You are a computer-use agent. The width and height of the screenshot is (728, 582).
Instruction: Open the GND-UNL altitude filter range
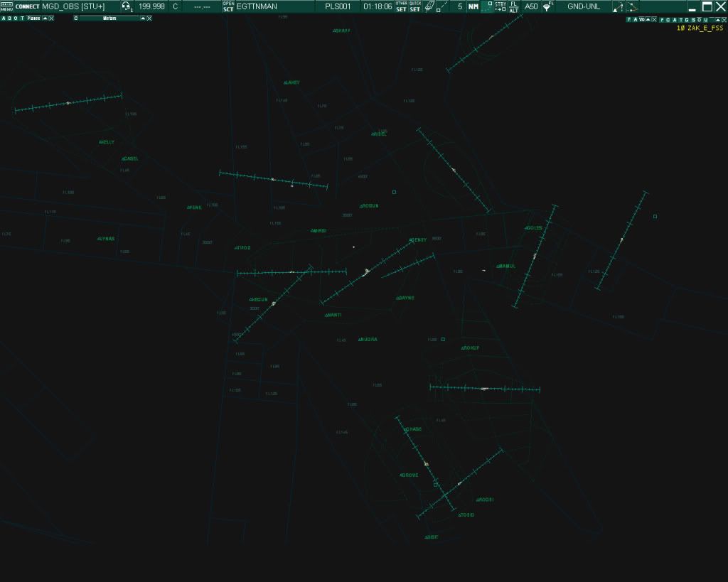[x=583, y=6]
